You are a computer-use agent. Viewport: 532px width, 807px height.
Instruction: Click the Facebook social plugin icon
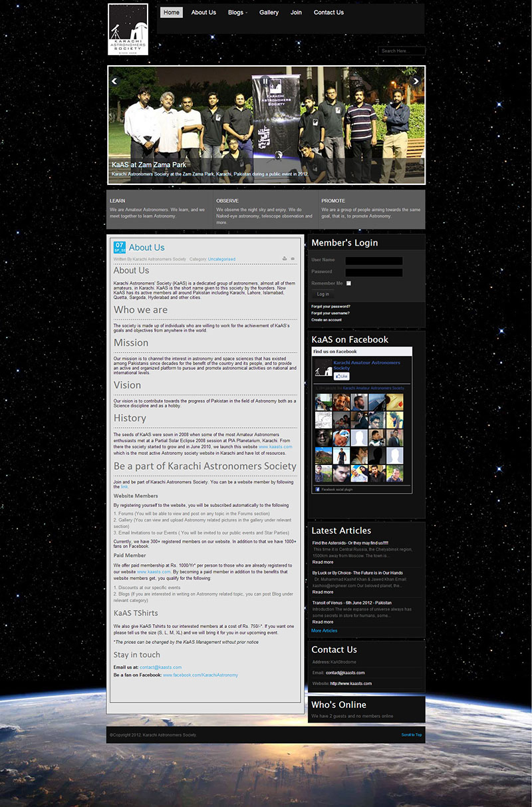317,489
